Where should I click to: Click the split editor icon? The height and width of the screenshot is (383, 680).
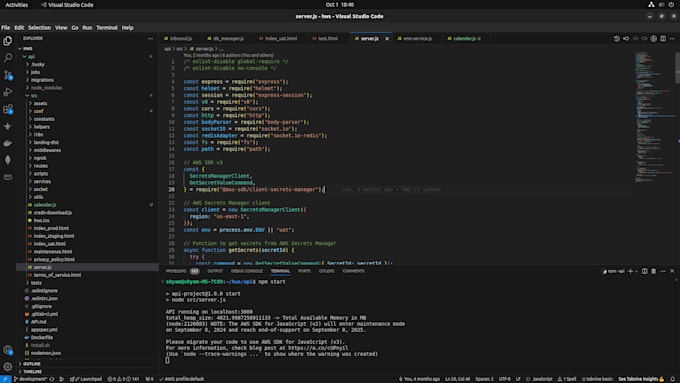point(663,39)
